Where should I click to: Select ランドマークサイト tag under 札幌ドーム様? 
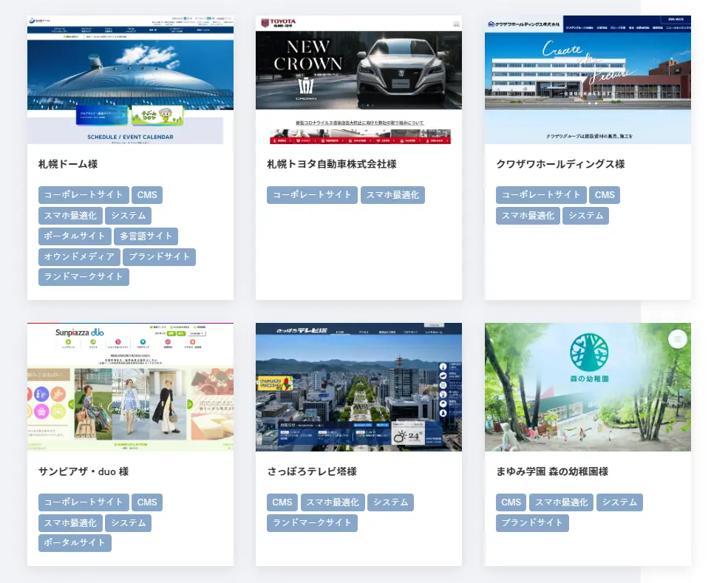[x=84, y=276]
